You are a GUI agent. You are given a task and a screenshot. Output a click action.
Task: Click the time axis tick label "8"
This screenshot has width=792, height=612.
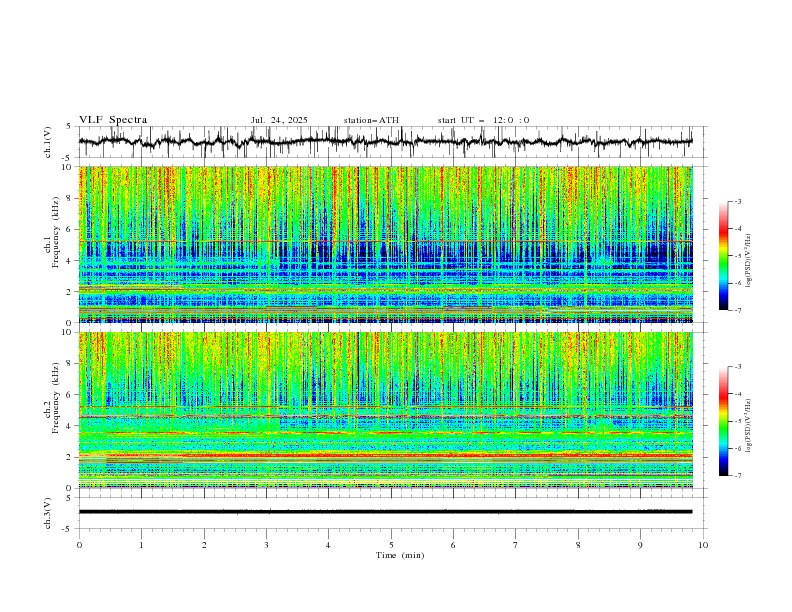pyautogui.click(x=578, y=545)
